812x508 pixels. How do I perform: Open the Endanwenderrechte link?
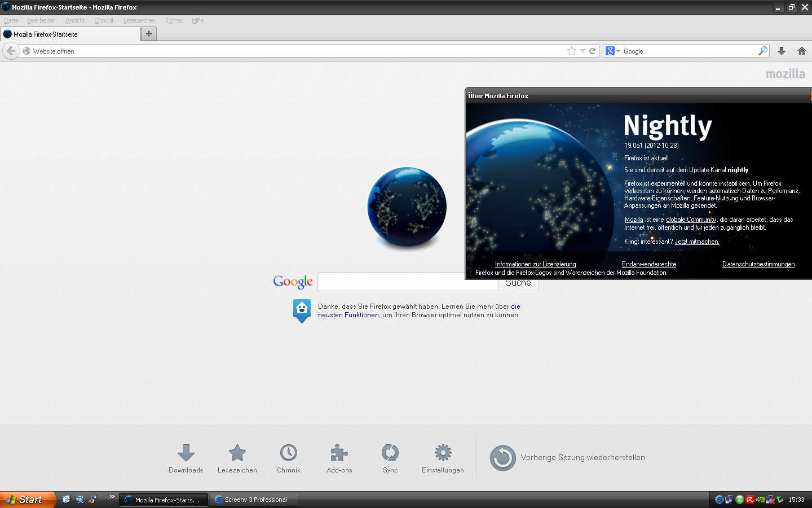click(x=649, y=264)
